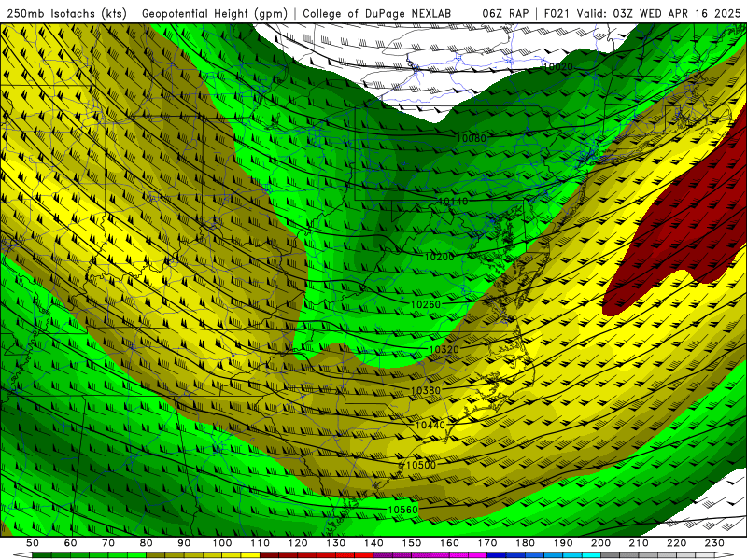Click the 140 value on the color scale
The height and width of the screenshot is (560, 747).
[x=373, y=543]
